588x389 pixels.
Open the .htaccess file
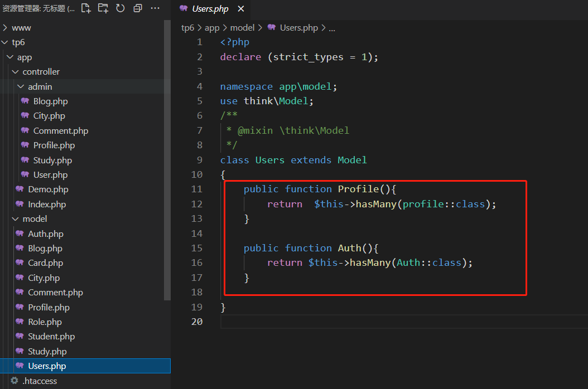point(40,381)
